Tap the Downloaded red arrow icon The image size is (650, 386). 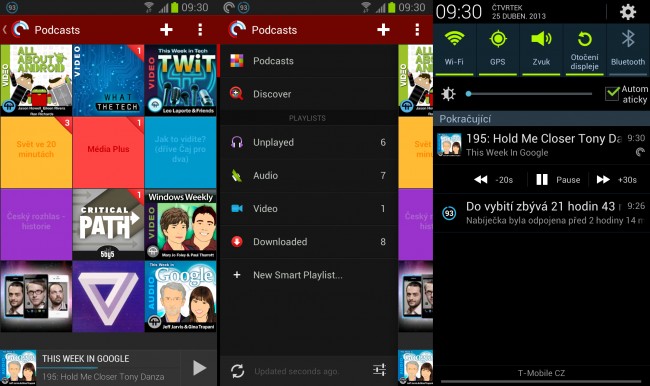click(237, 241)
